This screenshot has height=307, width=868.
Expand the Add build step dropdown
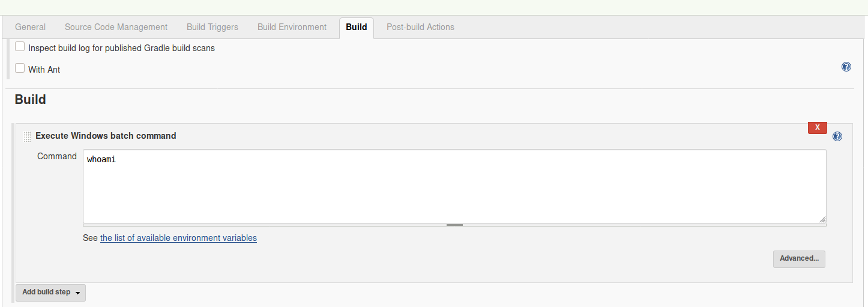point(51,293)
